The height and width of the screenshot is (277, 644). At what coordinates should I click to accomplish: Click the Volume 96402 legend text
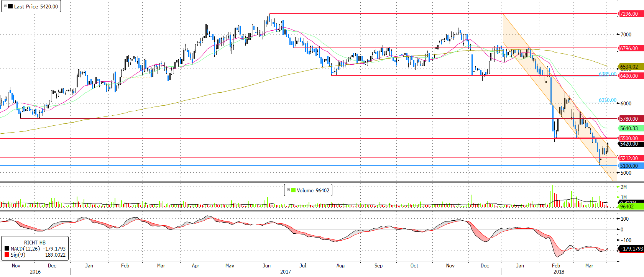(313, 190)
